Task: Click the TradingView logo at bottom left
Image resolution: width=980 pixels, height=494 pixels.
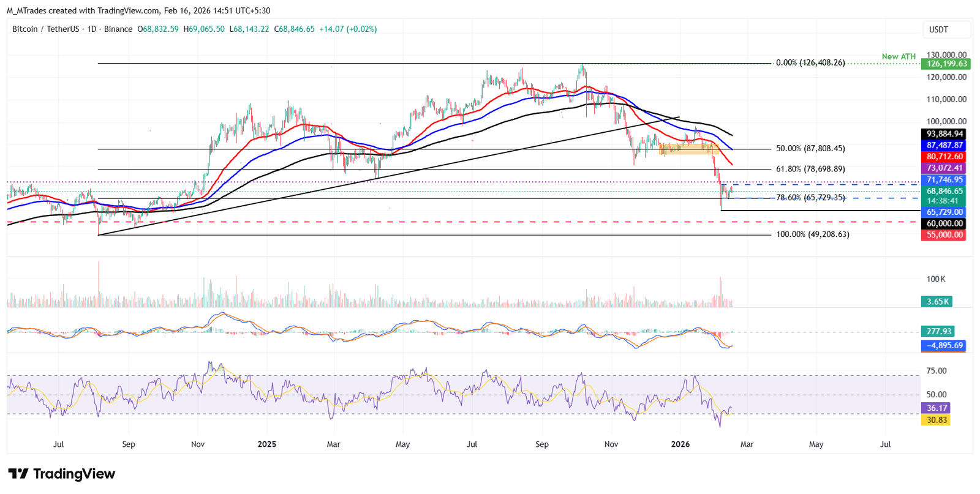Action: click(x=61, y=474)
